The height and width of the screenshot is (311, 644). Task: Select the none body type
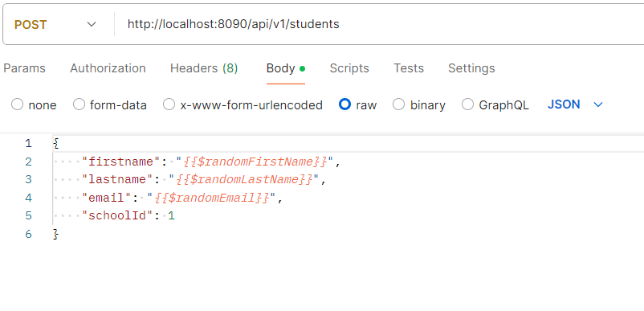point(17,104)
